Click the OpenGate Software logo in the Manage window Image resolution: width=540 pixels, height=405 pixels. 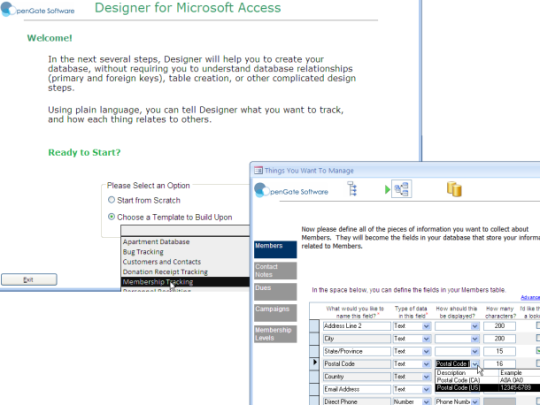click(x=291, y=190)
